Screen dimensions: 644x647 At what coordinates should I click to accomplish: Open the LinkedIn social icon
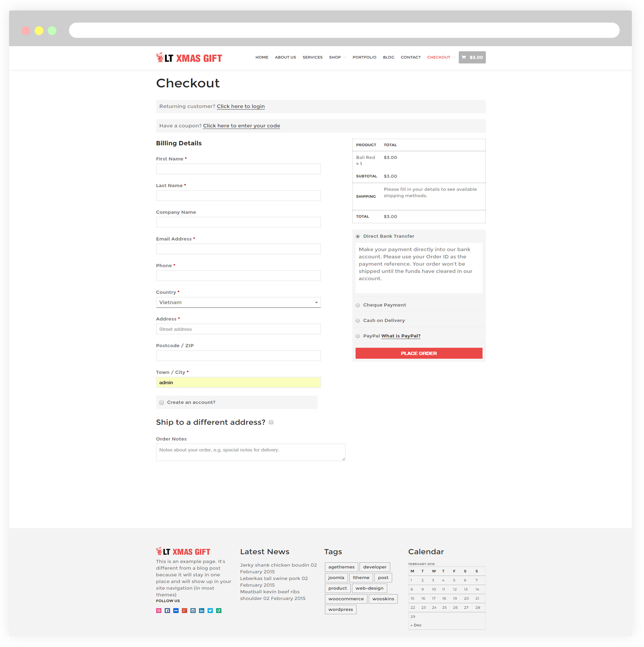(202, 611)
